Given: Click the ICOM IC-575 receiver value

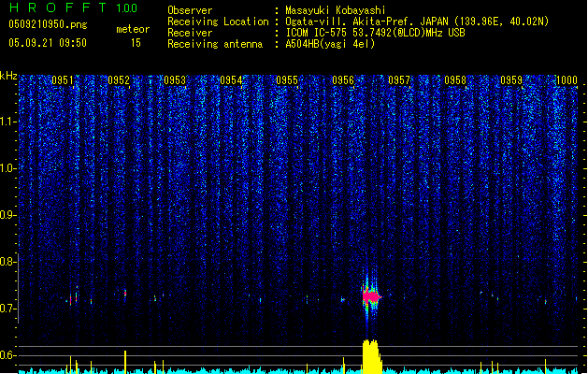Looking at the screenshot, I should pos(375,33).
